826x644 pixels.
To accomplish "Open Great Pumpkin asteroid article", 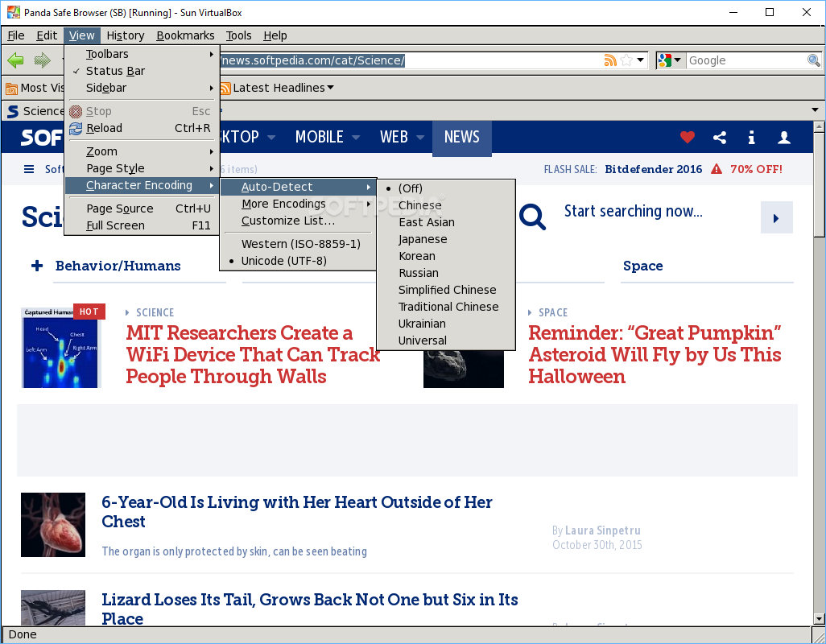I will (655, 354).
